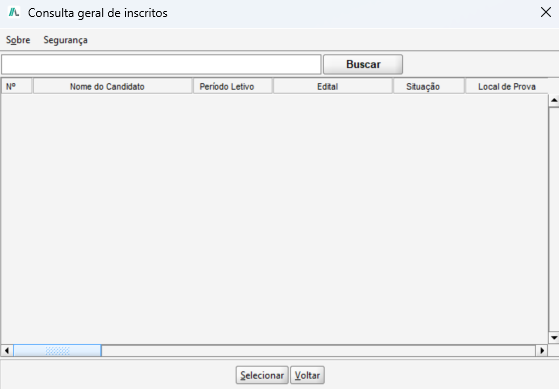Click the vertical scrollbar up arrow
The height and width of the screenshot is (389, 559).
pos(554,101)
